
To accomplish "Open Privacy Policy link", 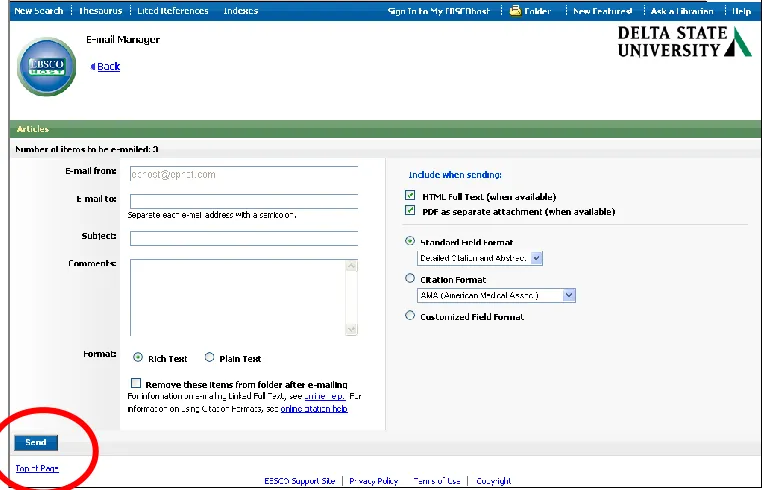I will [x=374, y=481].
